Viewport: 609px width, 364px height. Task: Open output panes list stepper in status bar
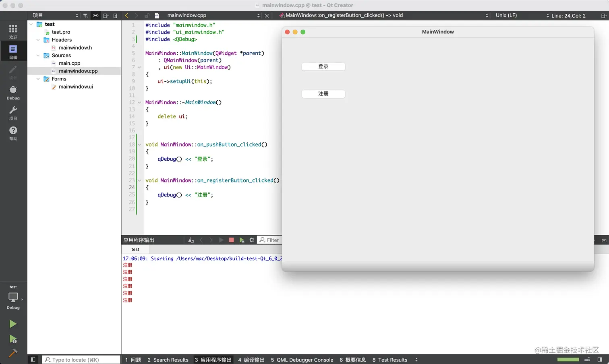tap(416, 360)
